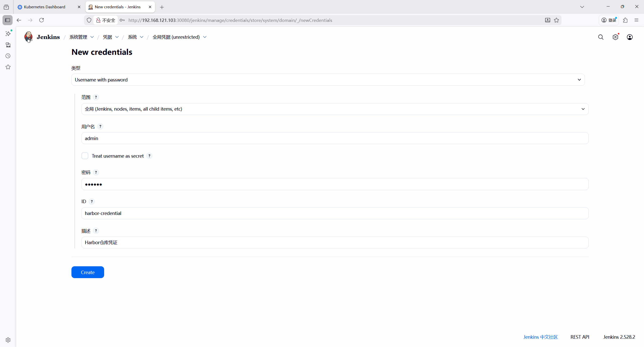Show help for 密码 field

click(x=96, y=172)
